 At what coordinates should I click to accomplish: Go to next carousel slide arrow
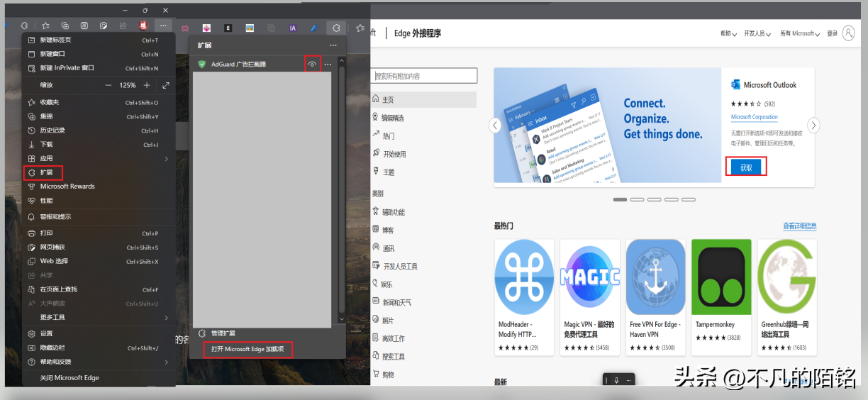click(x=814, y=125)
